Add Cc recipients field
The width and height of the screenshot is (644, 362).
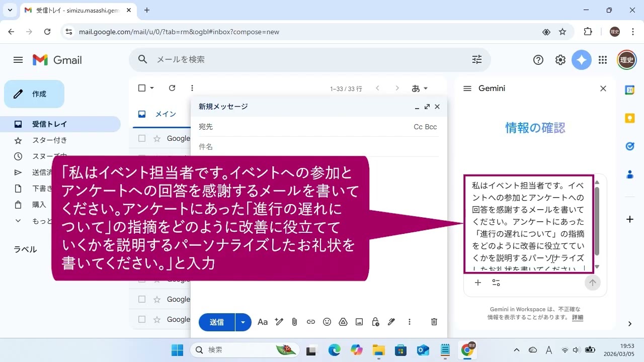418,127
